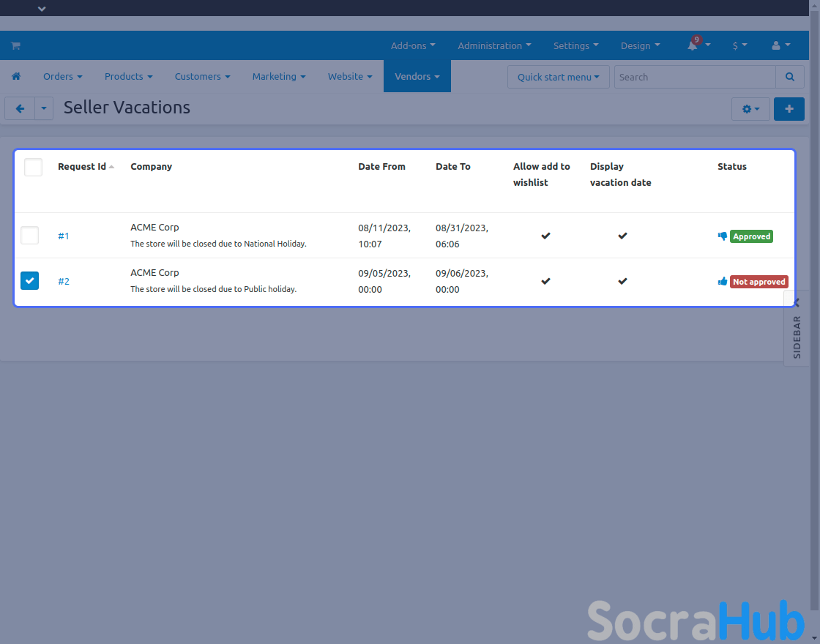The width and height of the screenshot is (820, 644).
Task: Sort by Request Id column header
Action: click(82, 167)
